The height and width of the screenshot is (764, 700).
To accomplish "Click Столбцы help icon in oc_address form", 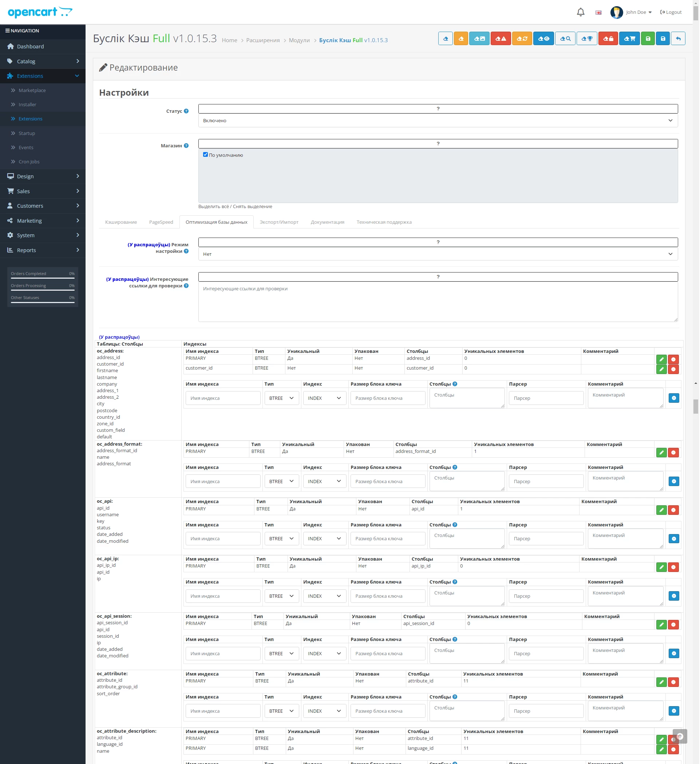I will point(455,384).
